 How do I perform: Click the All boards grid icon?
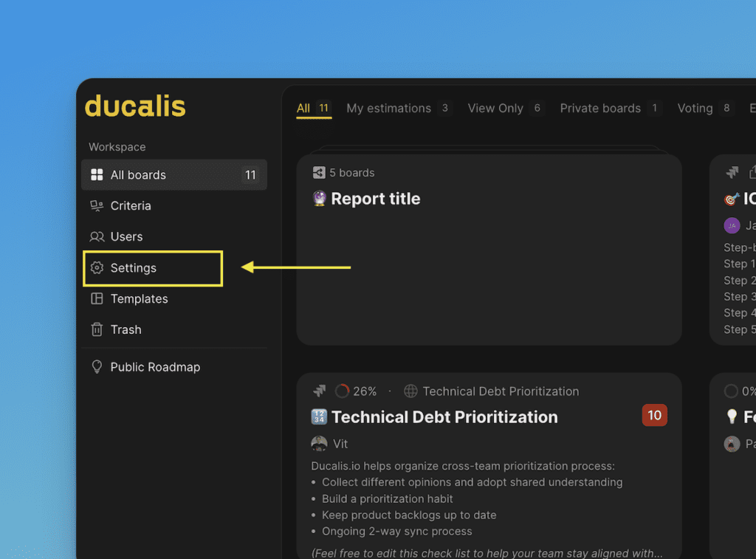coord(97,175)
